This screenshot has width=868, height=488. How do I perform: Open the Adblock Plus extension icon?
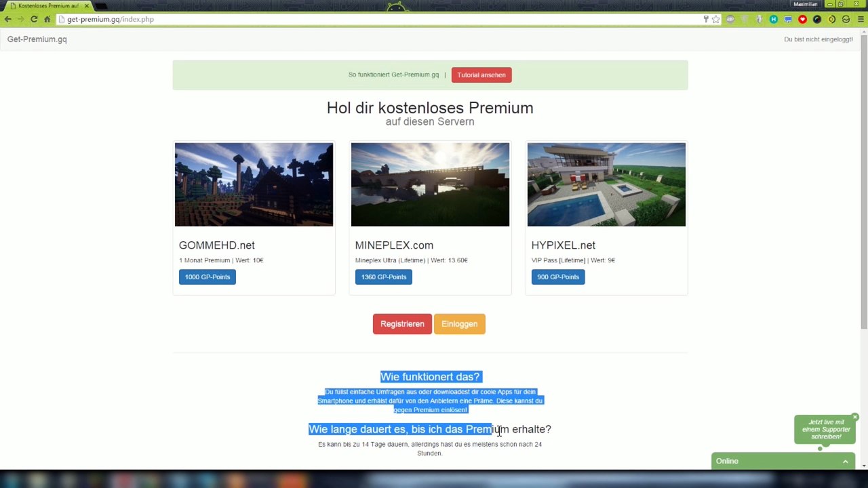click(730, 19)
